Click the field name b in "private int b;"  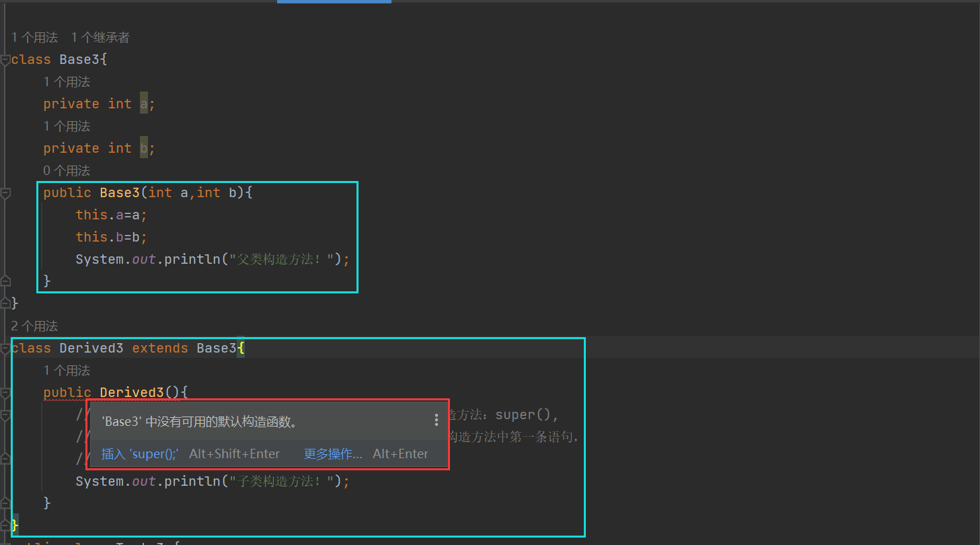pos(144,148)
